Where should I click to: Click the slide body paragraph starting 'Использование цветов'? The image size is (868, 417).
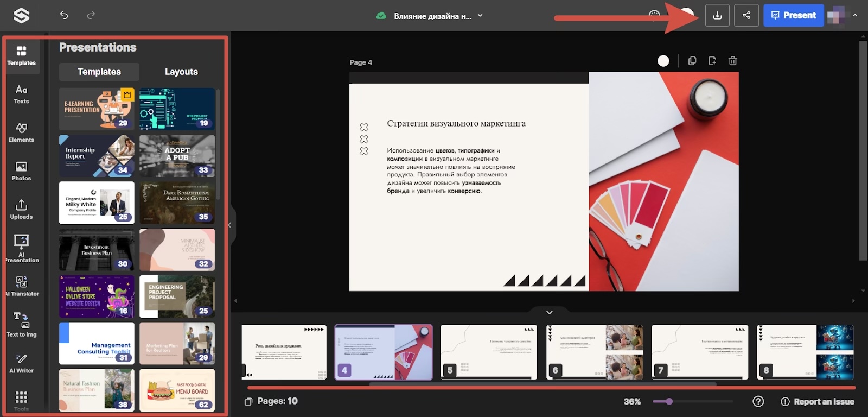pyautogui.click(x=451, y=170)
